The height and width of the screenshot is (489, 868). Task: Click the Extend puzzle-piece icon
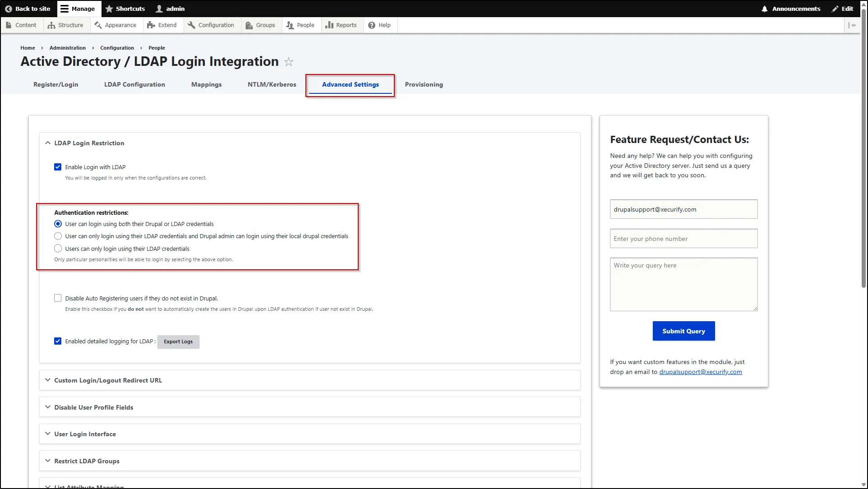tap(151, 25)
